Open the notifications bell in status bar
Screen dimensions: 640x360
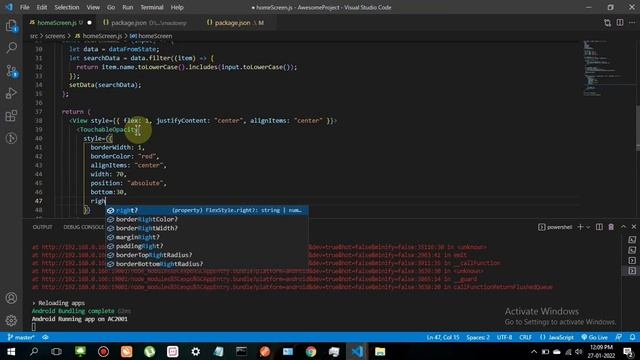[632, 337]
